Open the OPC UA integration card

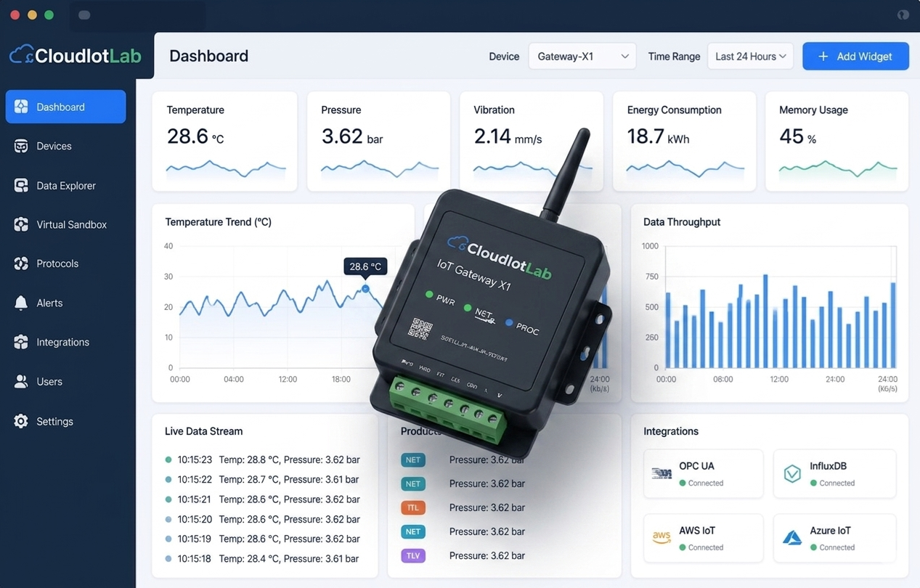pos(703,473)
